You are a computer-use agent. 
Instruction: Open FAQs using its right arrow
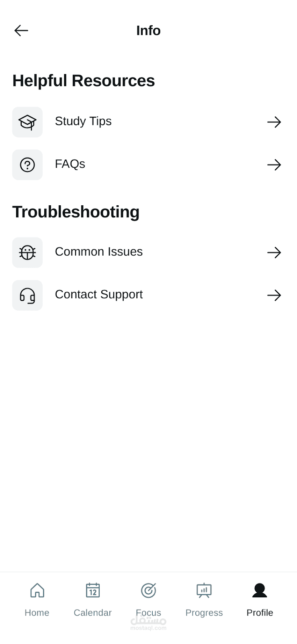(x=274, y=165)
